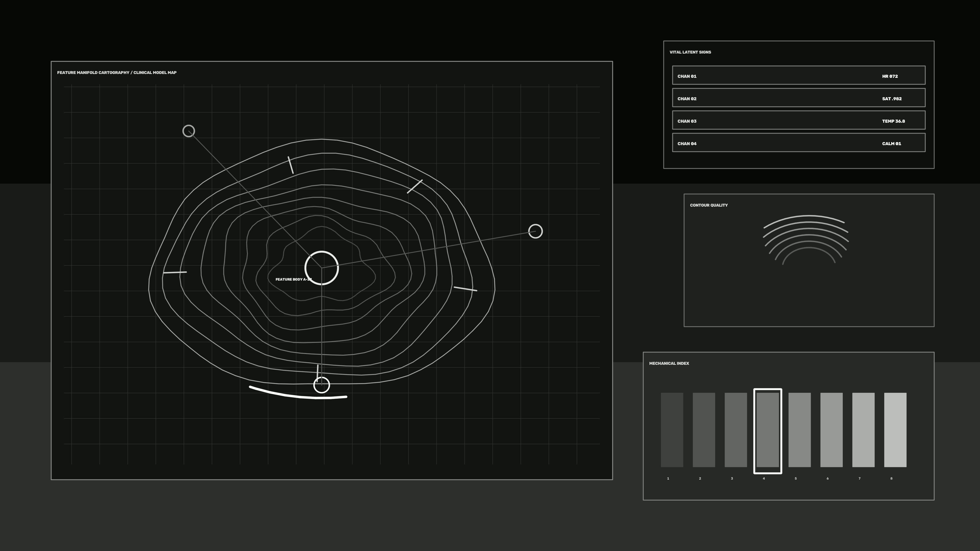
Task: Pick mechanical index swatch 5
Action: [799, 430]
